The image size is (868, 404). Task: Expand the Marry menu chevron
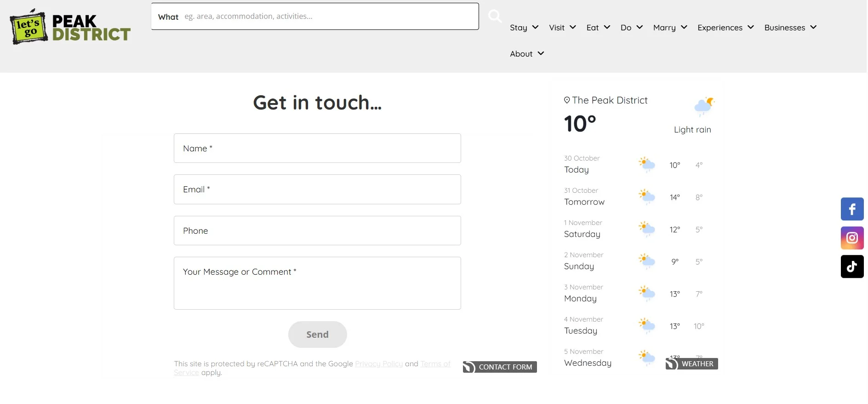click(x=684, y=27)
